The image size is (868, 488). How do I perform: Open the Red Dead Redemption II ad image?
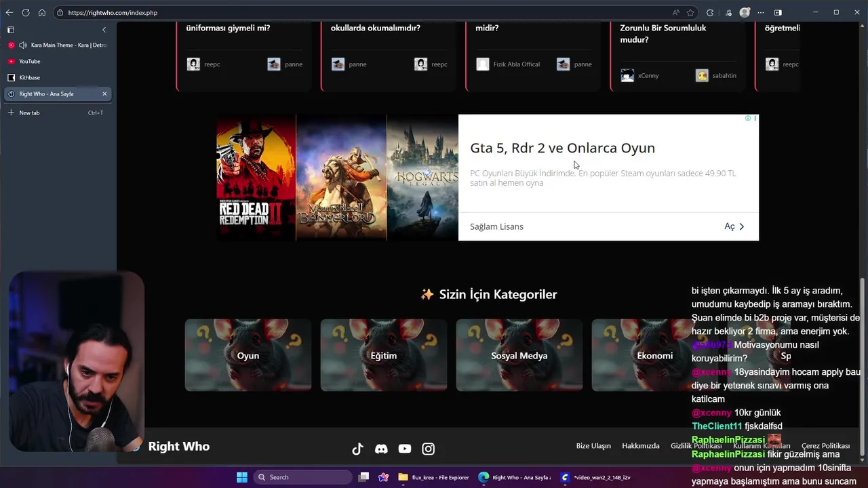tap(256, 178)
